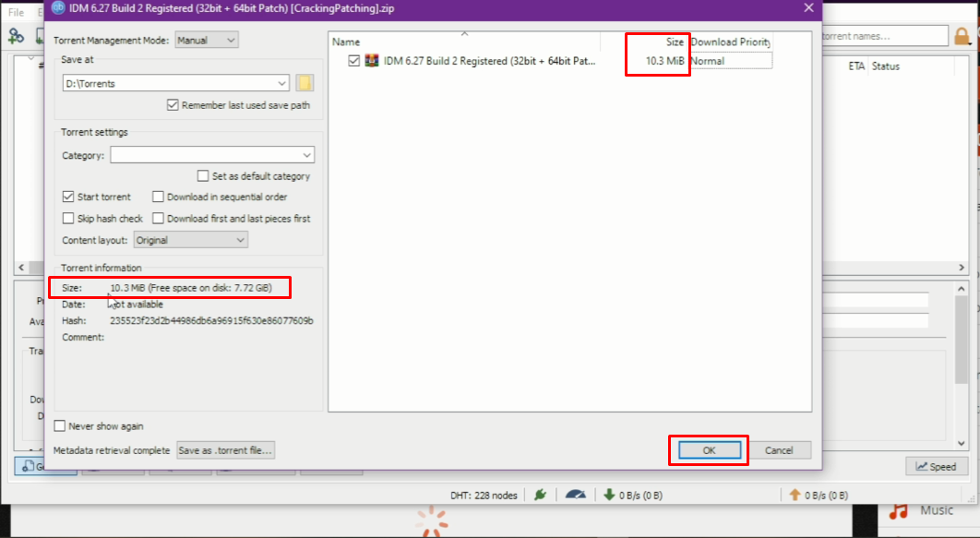Select the torrent hash value text

(x=211, y=320)
